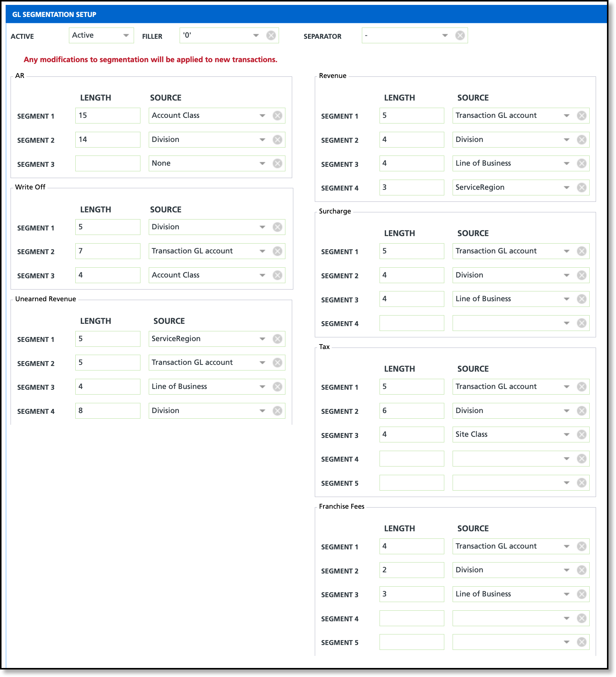This screenshot has width=616, height=677.
Task: Open the ACTIVE status dropdown
Action: click(101, 35)
